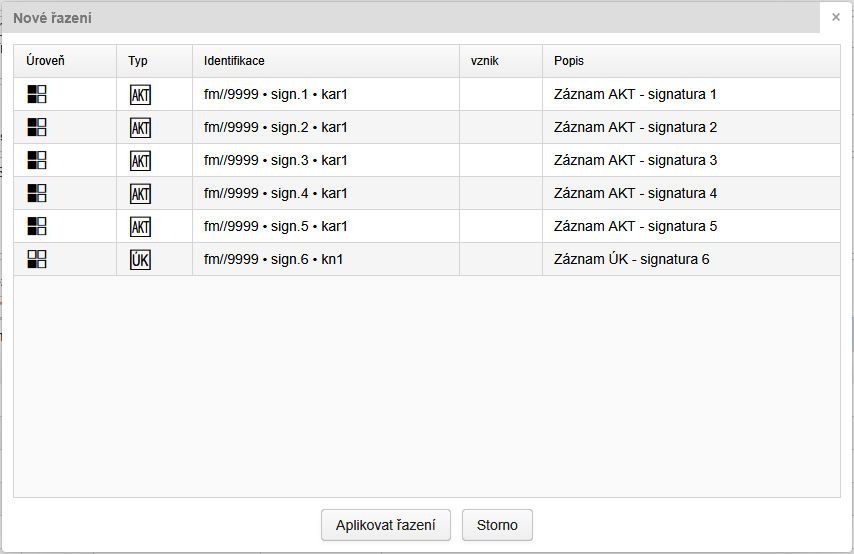Click the Identifikace column header

click(x=234, y=61)
